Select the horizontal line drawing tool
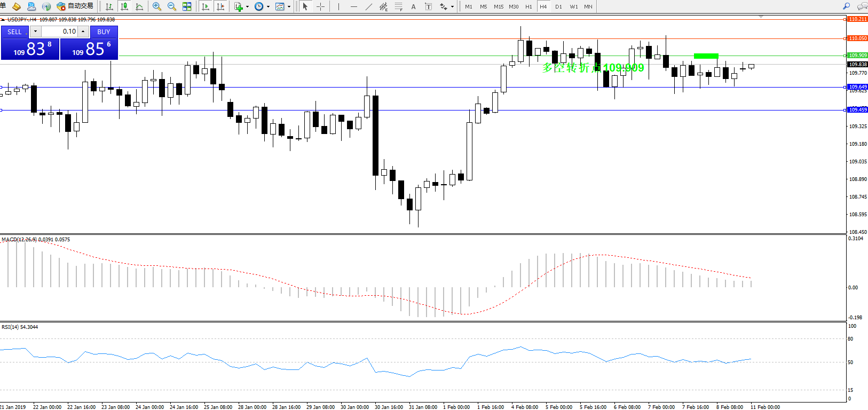The image size is (868, 410). click(353, 6)
